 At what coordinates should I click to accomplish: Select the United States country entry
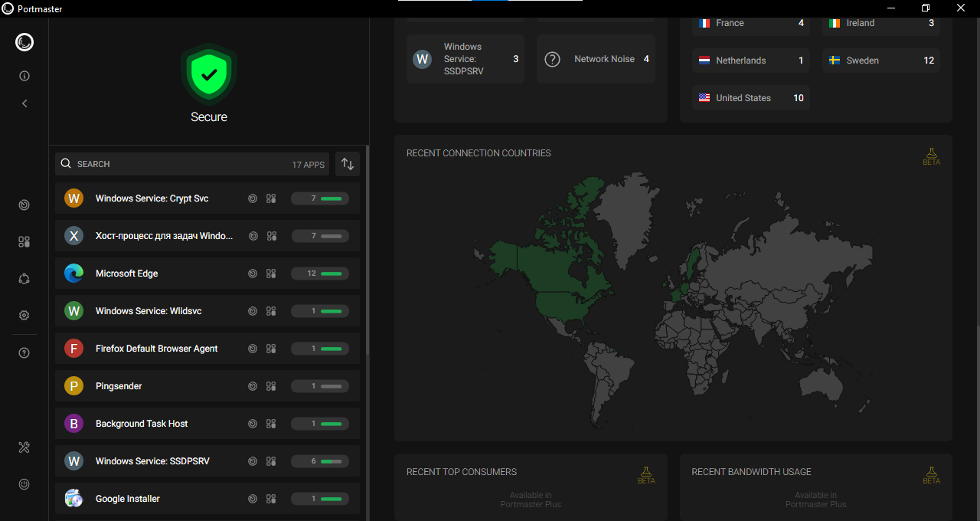click(x=751, y=98)
